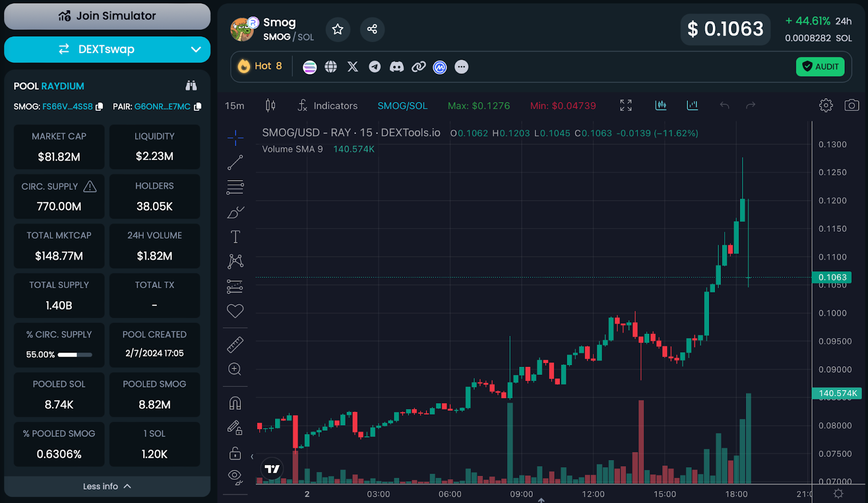
Task: Click the Market Cap $81.82M card
Action: pyautogui.click(x=59, y=147)
